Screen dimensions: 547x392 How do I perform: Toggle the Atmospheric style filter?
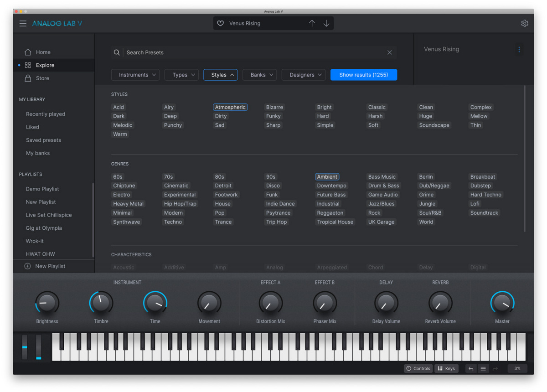pyautogui.click(x=230, y=107)
